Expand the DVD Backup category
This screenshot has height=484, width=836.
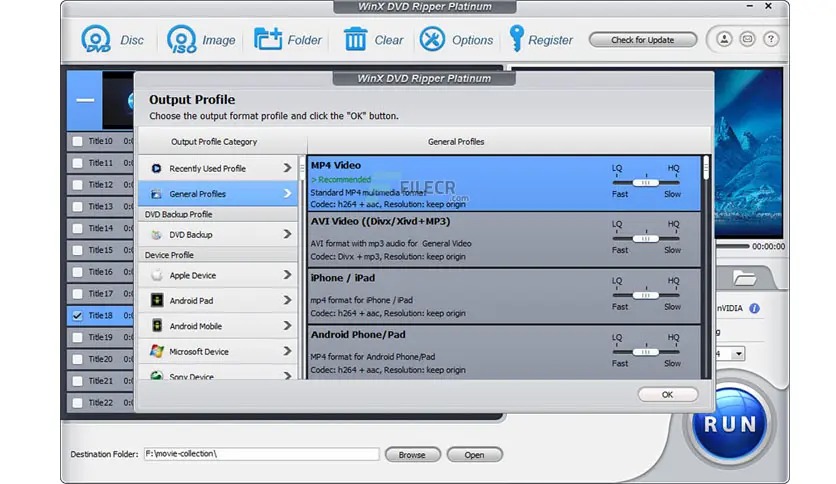pos(218,234)
